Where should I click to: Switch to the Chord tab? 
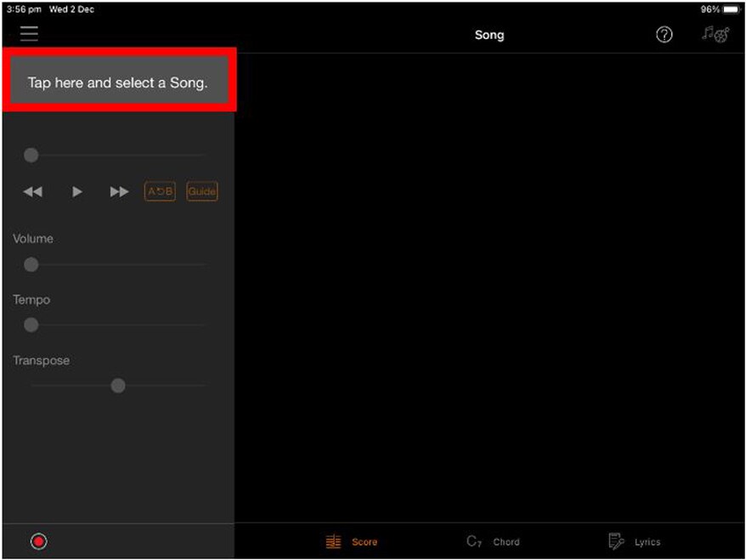[x=493, y=541]
